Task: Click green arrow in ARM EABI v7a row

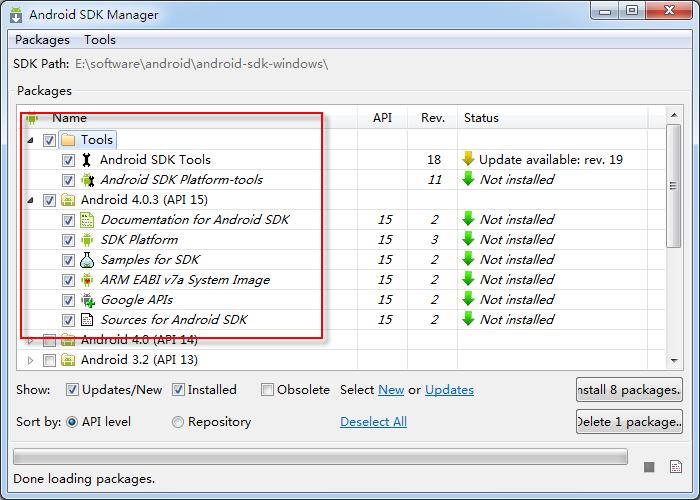Action: point(468,279)
